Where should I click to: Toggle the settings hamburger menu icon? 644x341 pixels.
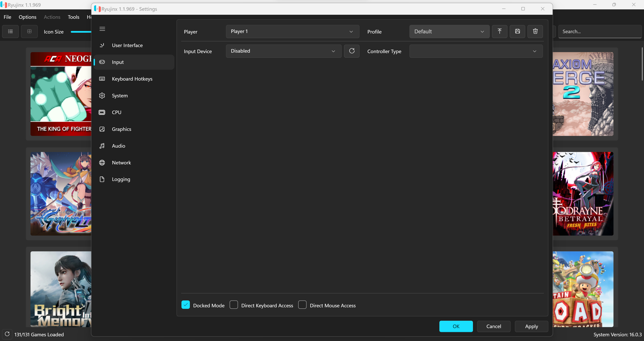[102, 29]
